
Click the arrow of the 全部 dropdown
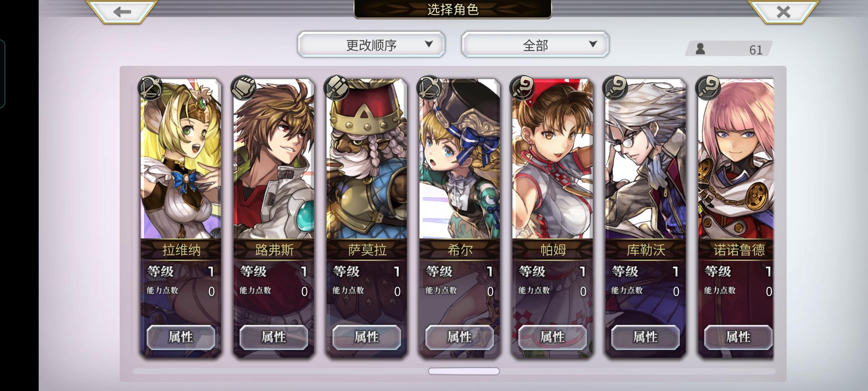[593, 44]
